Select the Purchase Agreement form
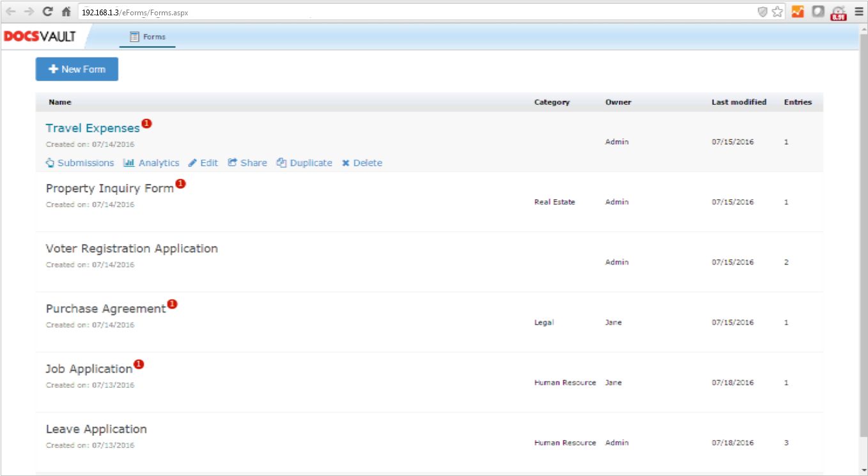This screenshot has width=868, height=476. [105, 309]
